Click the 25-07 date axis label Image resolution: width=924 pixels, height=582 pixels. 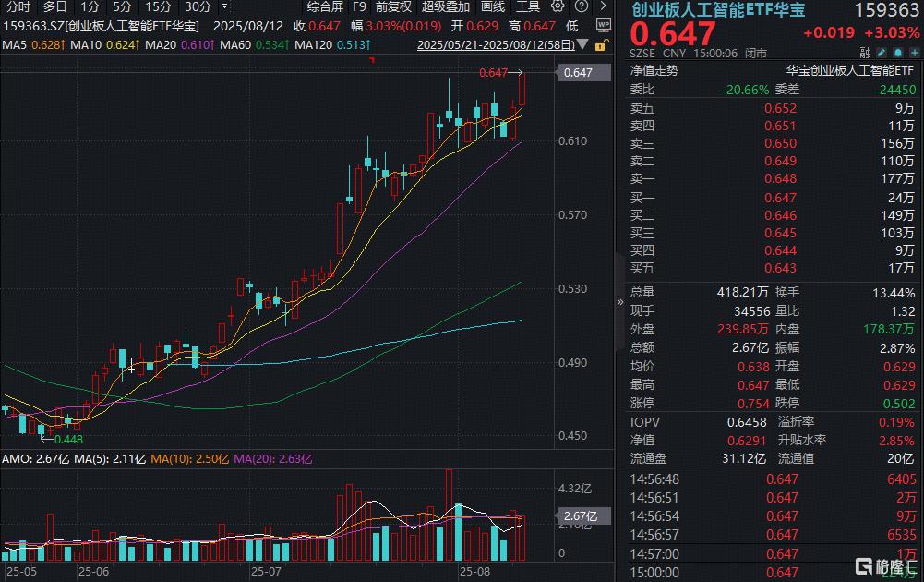[x=266, y=572]
